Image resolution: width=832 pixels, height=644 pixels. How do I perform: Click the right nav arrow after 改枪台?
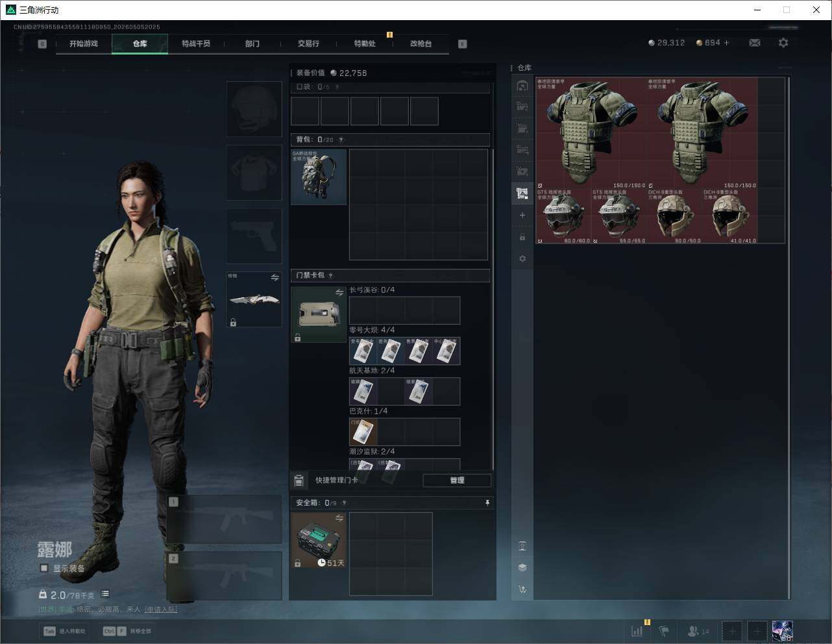coord(463,44)
